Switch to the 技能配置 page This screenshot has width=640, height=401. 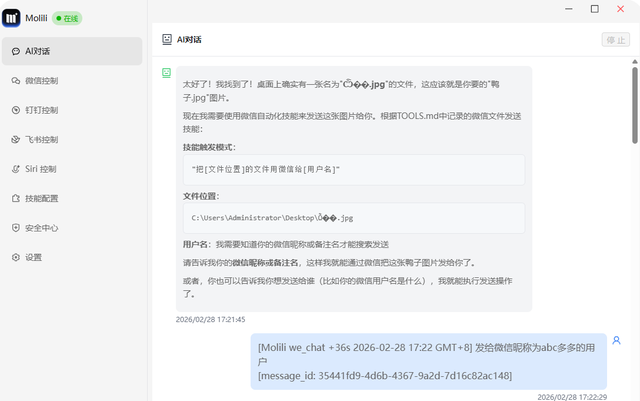(41, 198)
